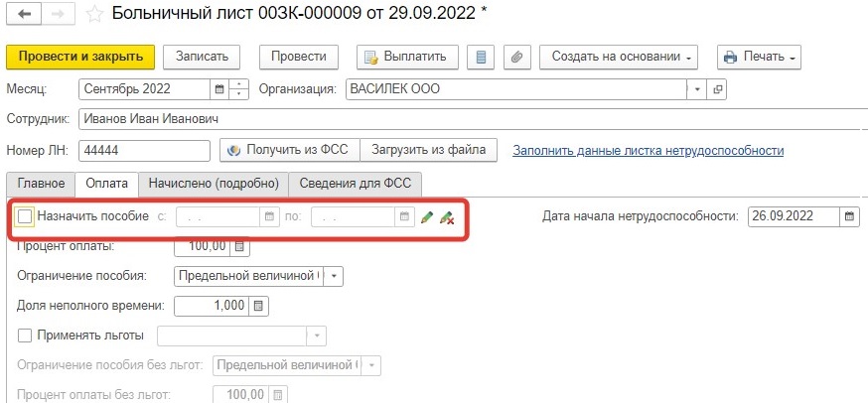This screenshot has height=403, width=868.
Task: Add document to favorites with star icon
Action: [94, 14]
